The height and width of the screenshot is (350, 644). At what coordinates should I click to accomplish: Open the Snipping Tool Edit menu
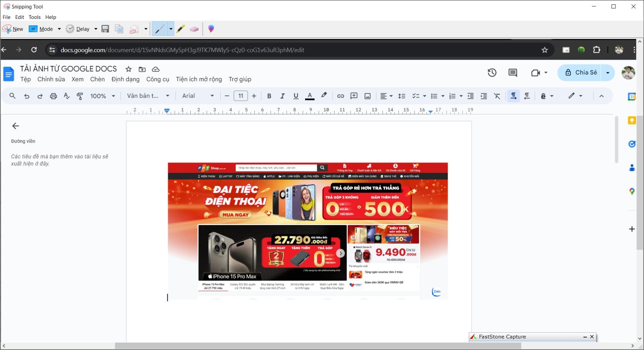tap(20, 17)
